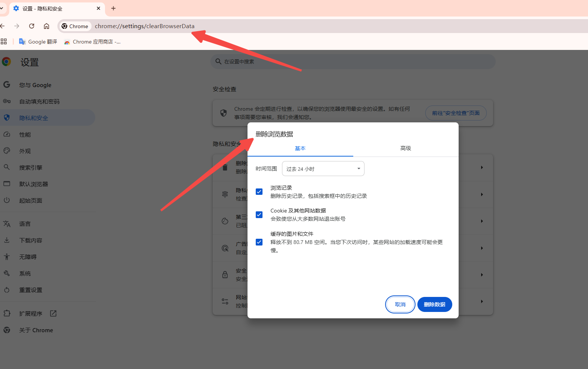Open the apps grid in bookmarks bar
This screenshot has height=369, width=588.
[x=4, y=42]
